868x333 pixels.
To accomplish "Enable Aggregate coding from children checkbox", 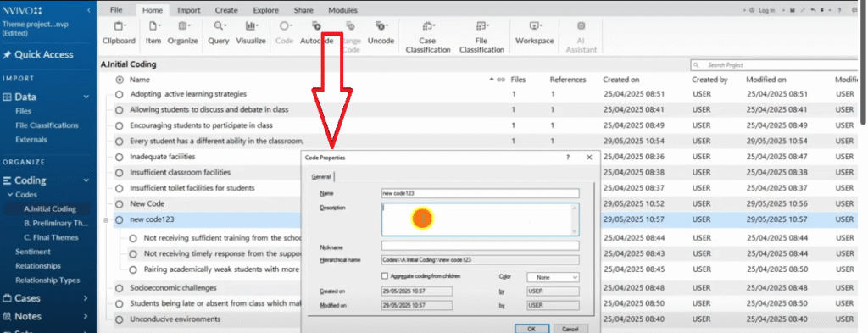I will [x=386, y=275].
